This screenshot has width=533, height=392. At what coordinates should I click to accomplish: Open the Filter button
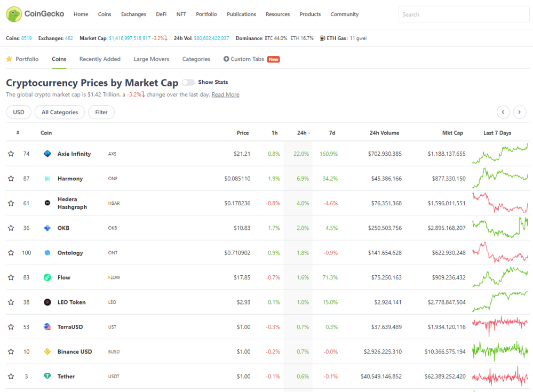pos(101,112)
